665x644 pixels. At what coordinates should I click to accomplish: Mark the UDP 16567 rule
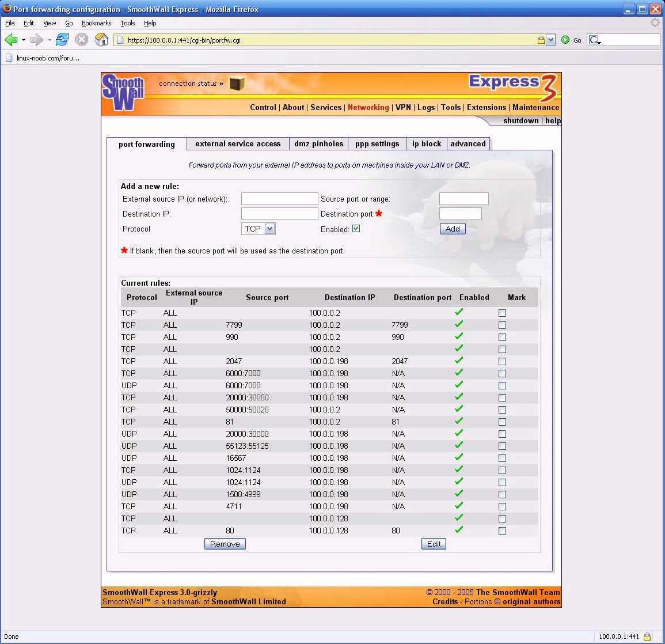point(502,458)
